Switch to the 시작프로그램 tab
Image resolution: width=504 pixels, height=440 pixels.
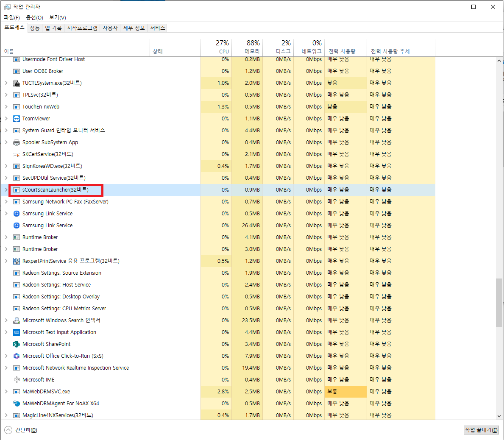point(82,28)
